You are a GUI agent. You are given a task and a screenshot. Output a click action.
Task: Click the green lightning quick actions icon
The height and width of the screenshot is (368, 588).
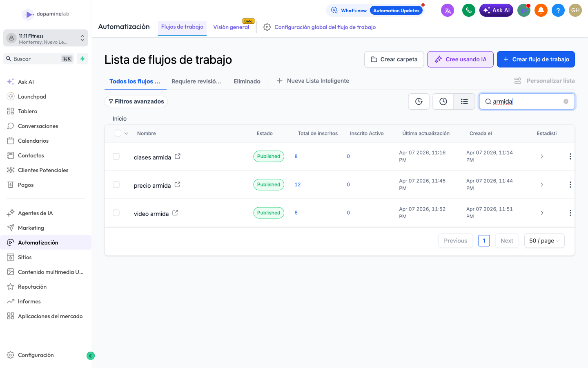click(82, 59)
